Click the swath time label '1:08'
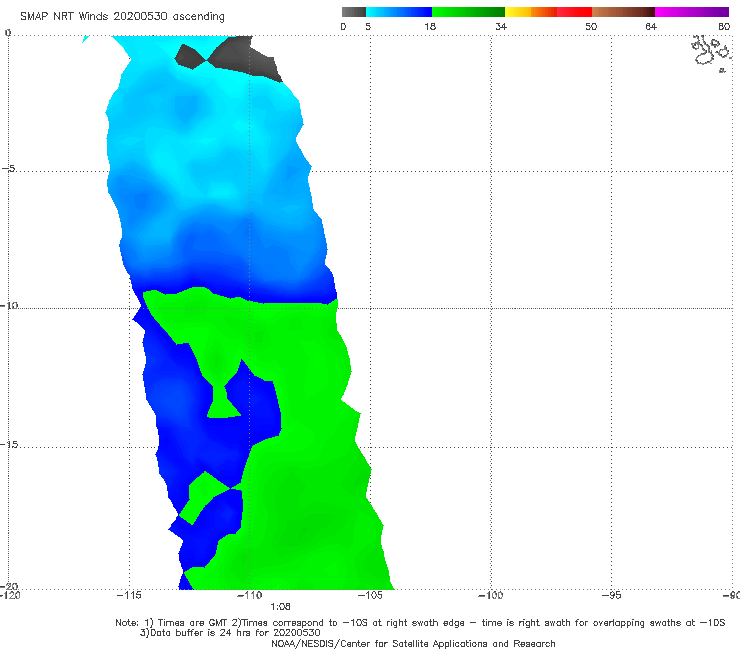The height and width of the screenshot is (650, 740). [280, 607]
